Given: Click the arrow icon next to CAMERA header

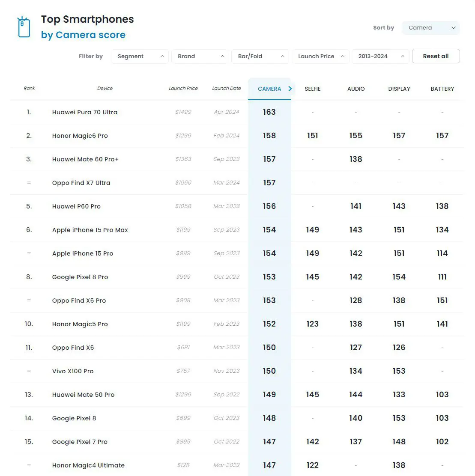Looking at the screenshot, I should (290, 89).
